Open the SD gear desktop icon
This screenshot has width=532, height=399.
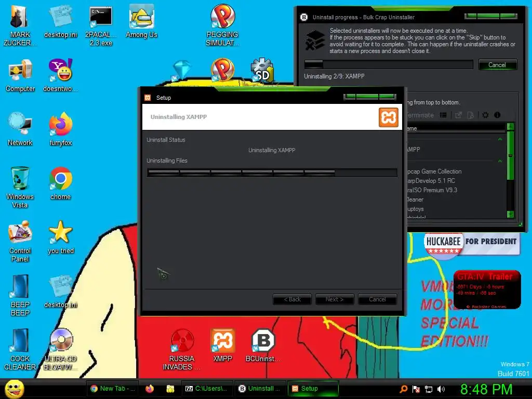[x=262, y=71]
